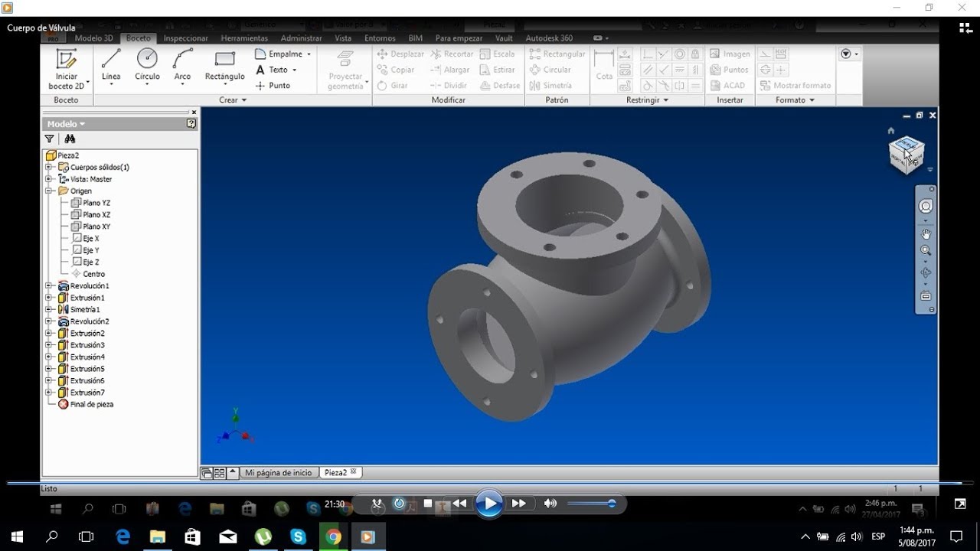The width and height of the screenshot is (980, 551).
Task: Open the Herramientas ribbon tab
Action: (244, 38)
